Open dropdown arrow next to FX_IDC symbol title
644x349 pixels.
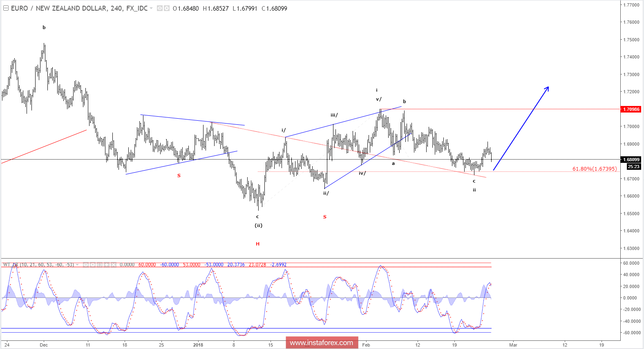(x=151, y=8)
